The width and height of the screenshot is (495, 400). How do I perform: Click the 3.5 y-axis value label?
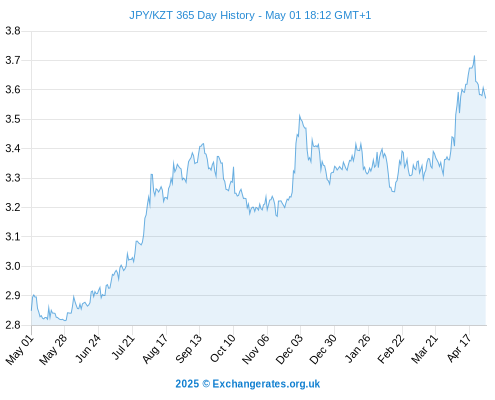point(13,119)
